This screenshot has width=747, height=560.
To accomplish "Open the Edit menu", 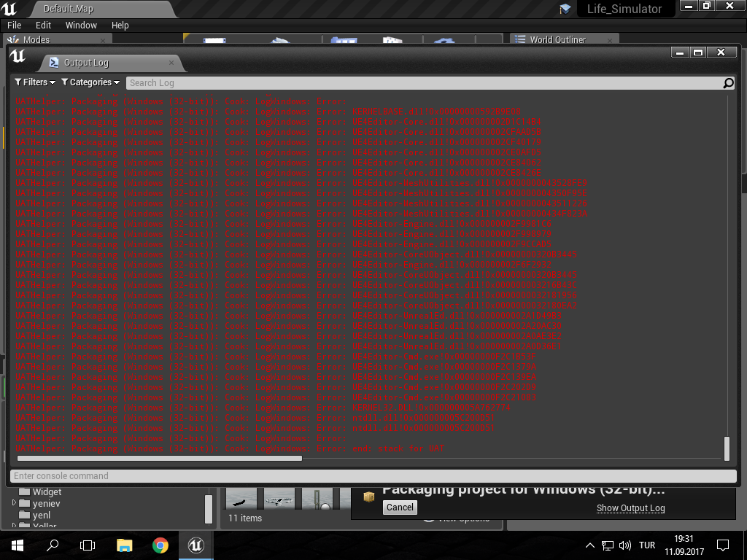I will 43,26.
